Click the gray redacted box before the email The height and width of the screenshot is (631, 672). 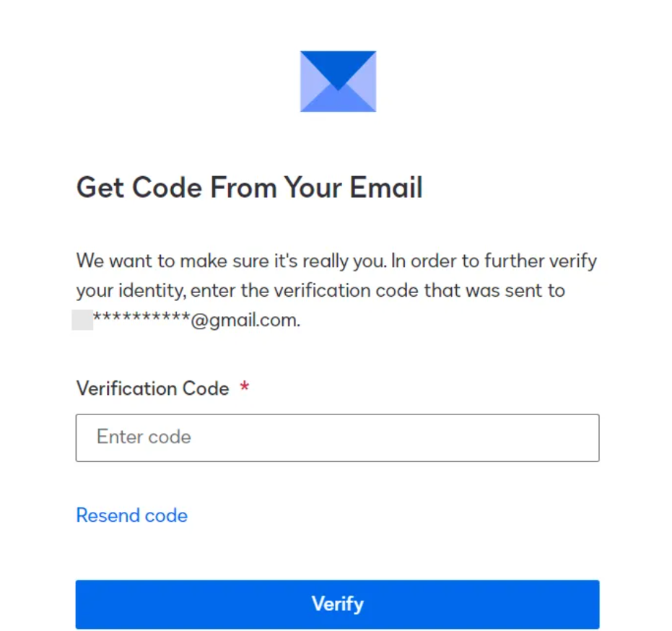point(82,320)
